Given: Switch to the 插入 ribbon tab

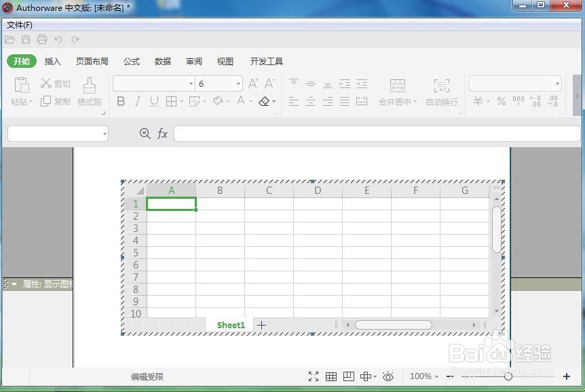Looking at the screenshot, I should coord(53,61).
